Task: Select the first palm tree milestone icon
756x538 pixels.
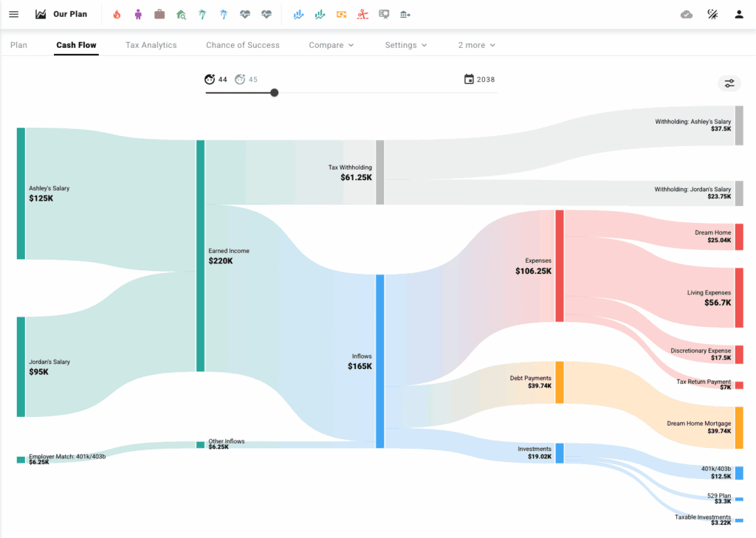Action: click(x=202, y=14)
